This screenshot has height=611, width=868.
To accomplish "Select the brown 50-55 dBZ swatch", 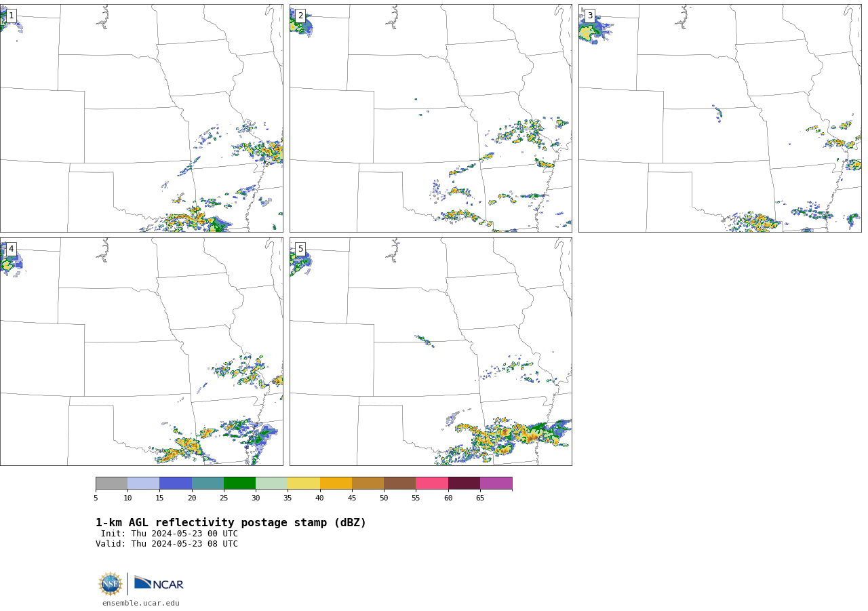I will click(x=400, y=484).
